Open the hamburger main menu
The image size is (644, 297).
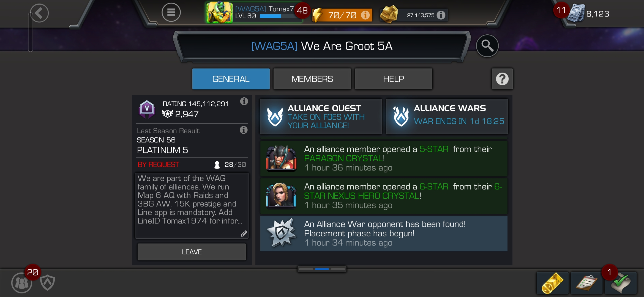(x=171, y=12)
